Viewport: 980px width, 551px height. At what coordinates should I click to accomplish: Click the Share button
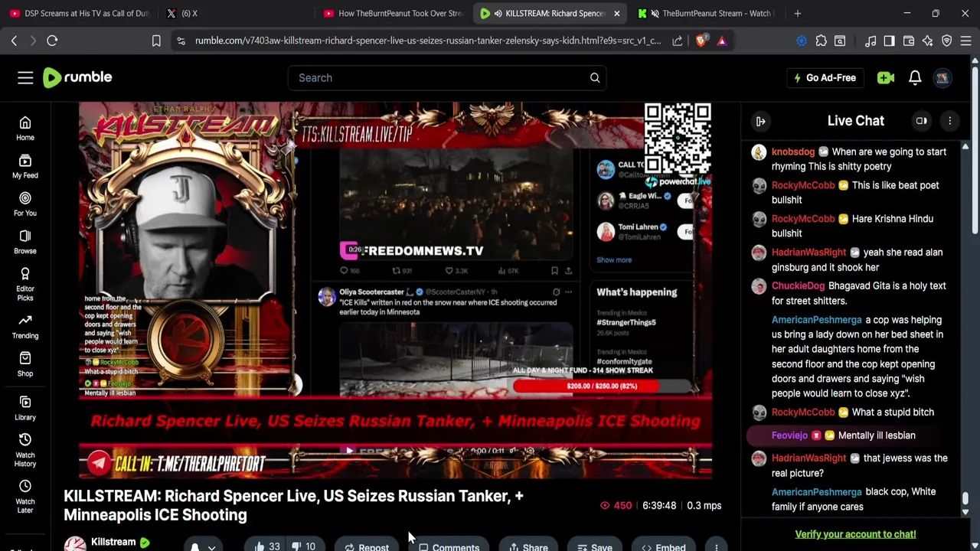pos(528,546)
